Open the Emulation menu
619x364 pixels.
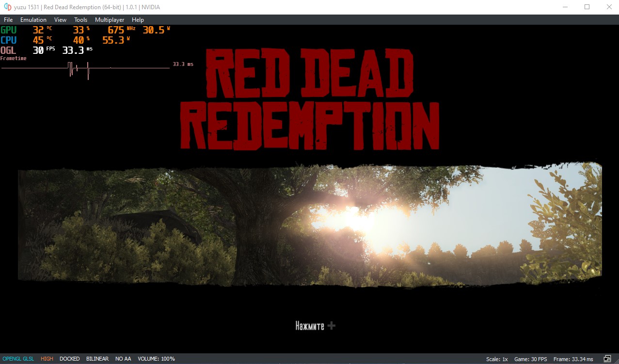[x=33, y=20]
